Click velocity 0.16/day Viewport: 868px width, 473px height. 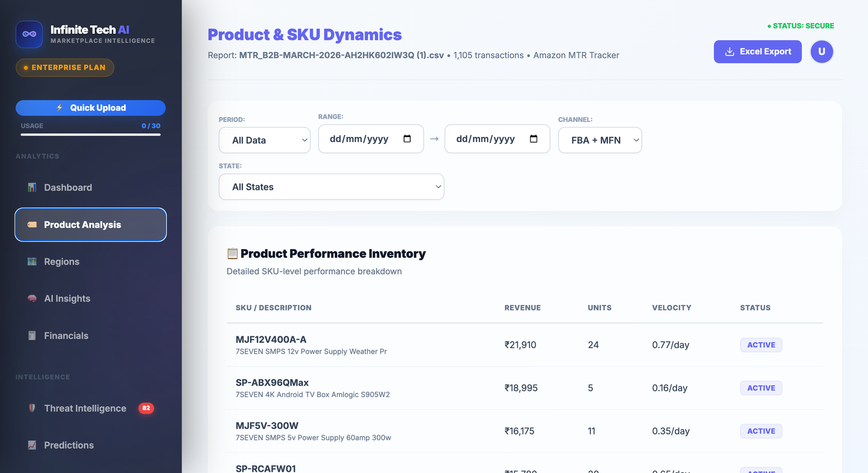pos(669,388)
